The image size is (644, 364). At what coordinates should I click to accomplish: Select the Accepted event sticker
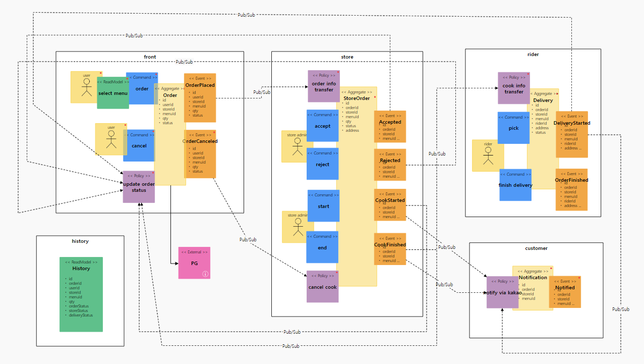390,127
